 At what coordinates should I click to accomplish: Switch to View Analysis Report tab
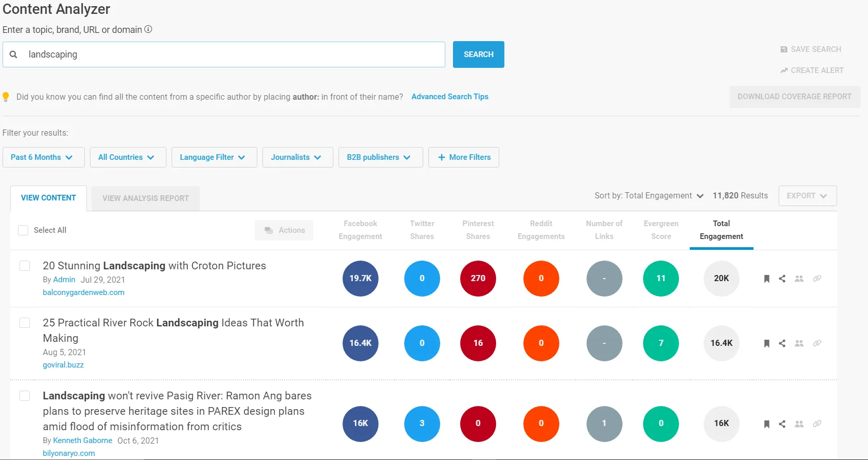145,198
